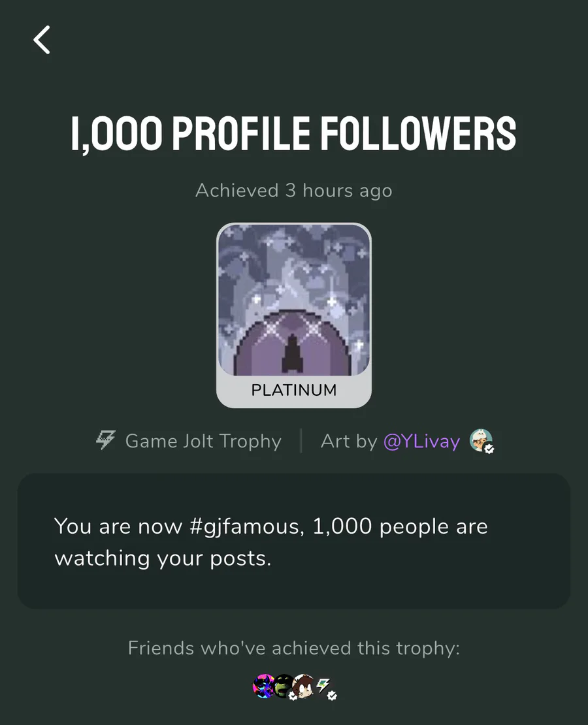Image resolution: width=588 pixels, height=725 pixels.
Task: Go back using the top-left arrow
Action: coord(42,40)
